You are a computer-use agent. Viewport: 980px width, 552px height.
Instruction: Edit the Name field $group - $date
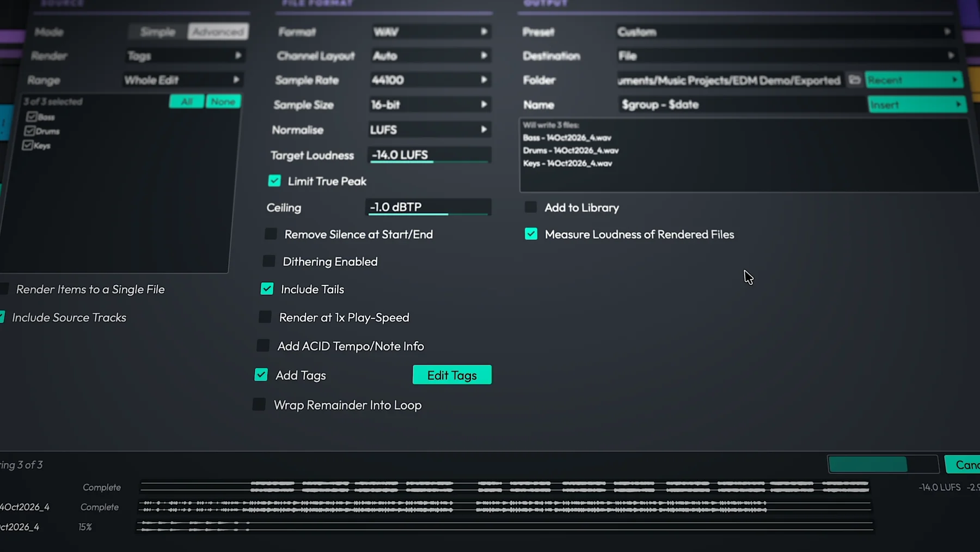click(x=742, y=105)
